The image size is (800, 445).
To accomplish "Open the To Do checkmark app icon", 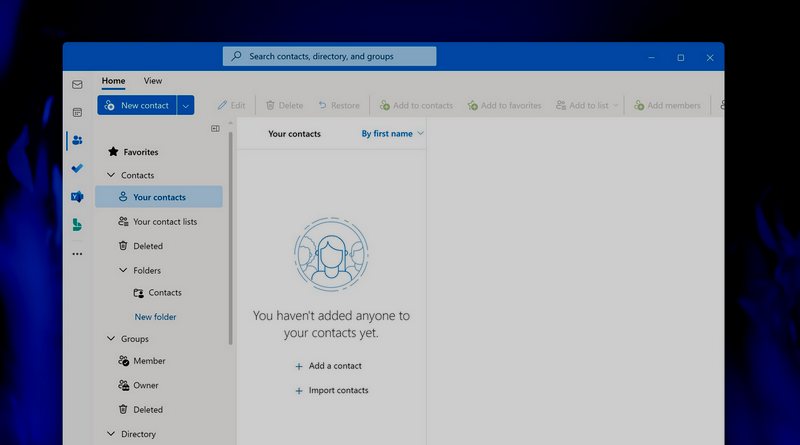I will [77, 169].
